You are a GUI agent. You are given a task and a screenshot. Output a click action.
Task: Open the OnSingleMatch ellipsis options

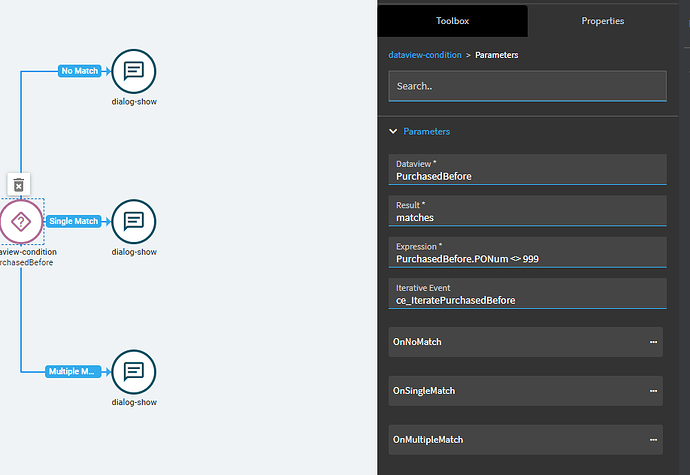(x=653, y=391)
